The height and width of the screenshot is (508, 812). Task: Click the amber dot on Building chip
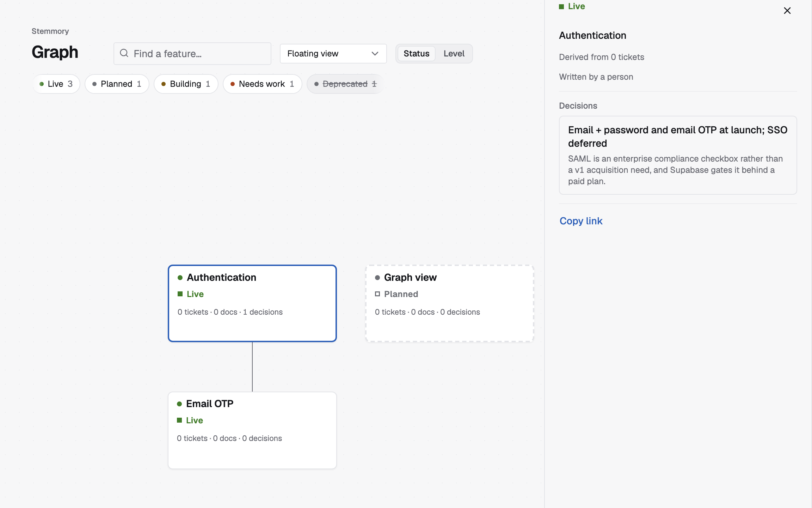164,84
